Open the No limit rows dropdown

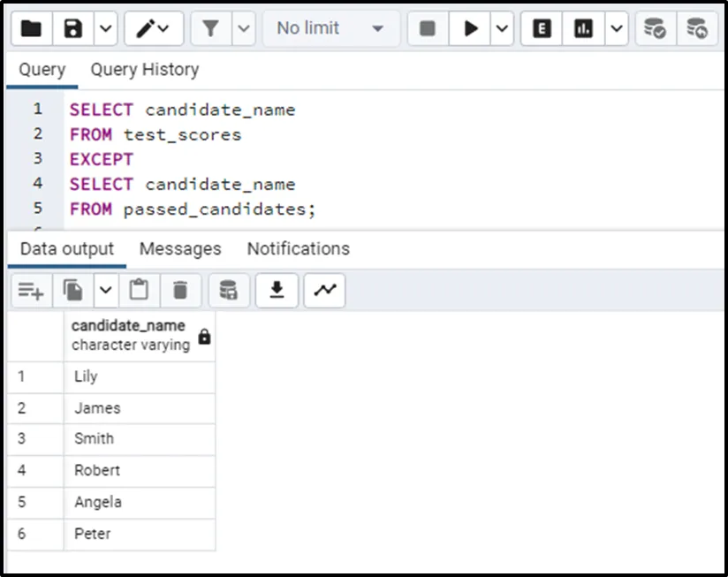pyautogui.click(x=331, y=29)
